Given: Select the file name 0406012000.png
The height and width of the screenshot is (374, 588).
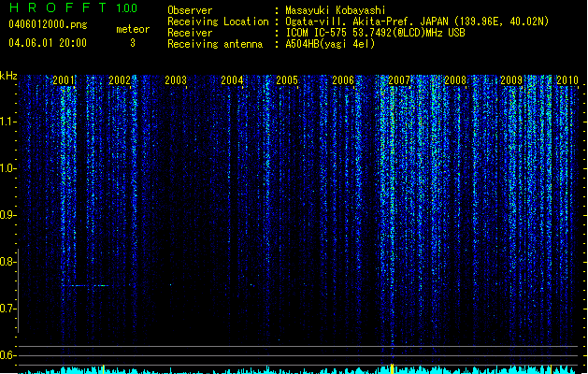Looking at the screenshot, I should coord(48,25).
